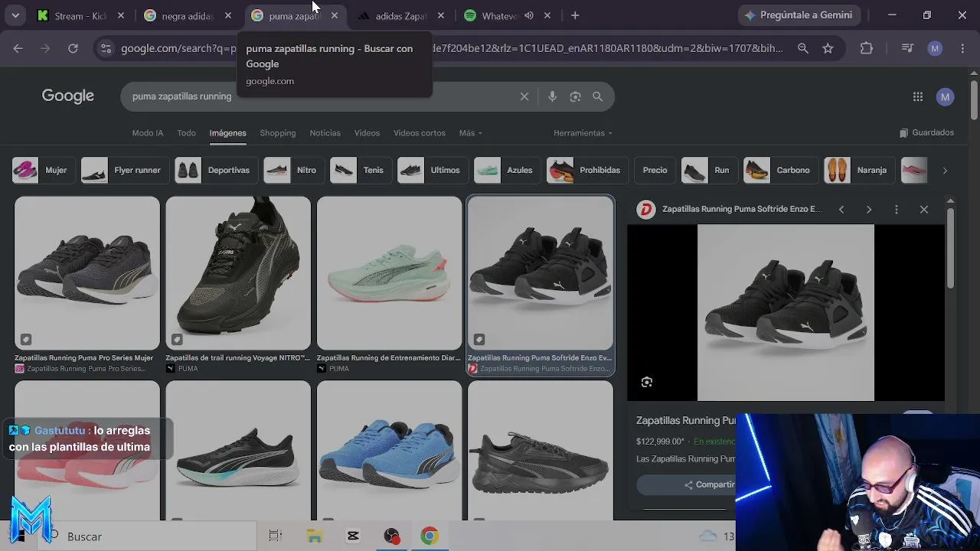Open File Explorer from the taskbar
This screenshot has height=551, width=980.
(315, 536)
